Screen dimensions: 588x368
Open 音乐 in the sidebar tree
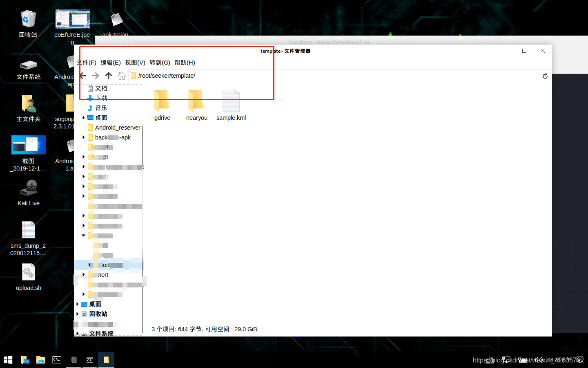(101, 108)
